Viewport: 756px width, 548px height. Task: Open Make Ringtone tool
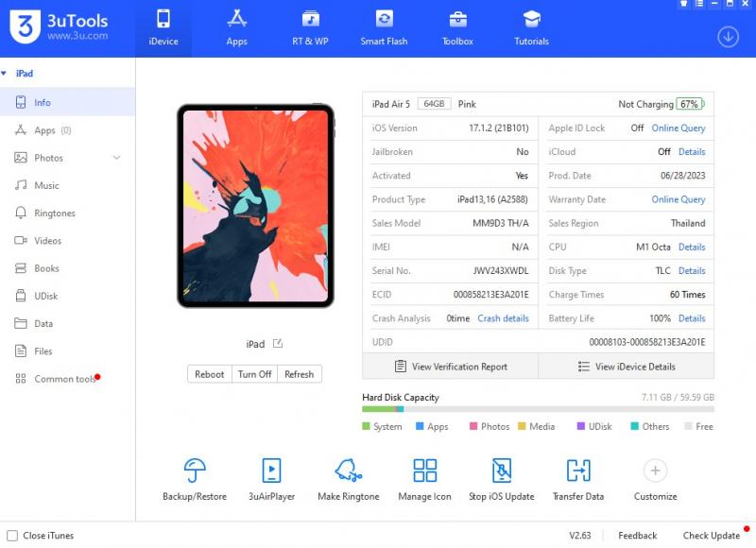(348, 479)
